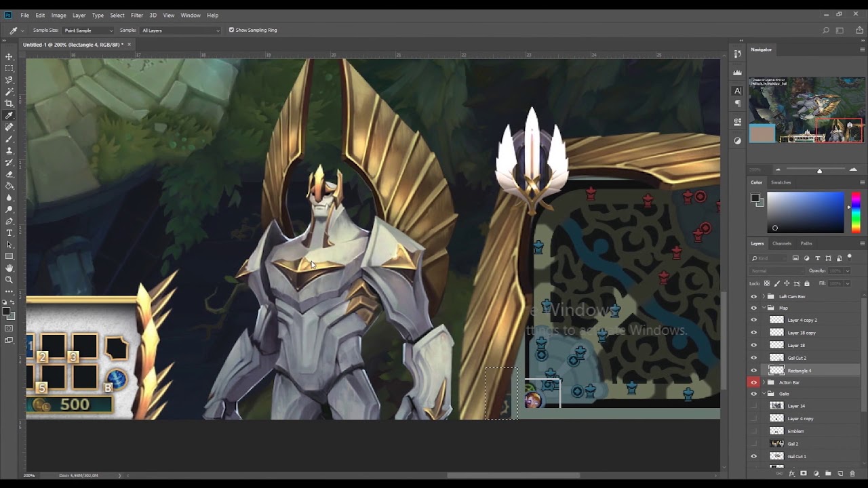The height and width of the screenshot is (488, 868).
Task: Create a new group folder
Action: pos(828,474)
